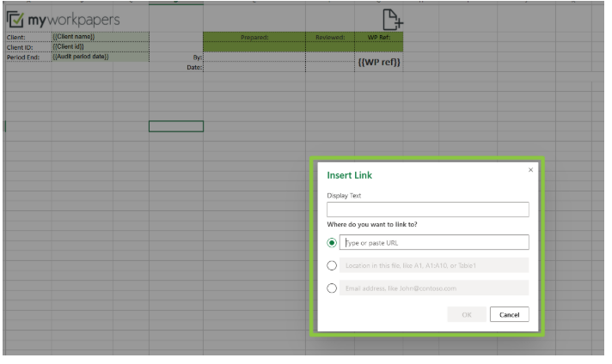Viewport: 612px width, 364px height.
Task: Click the currently selected outlined cell
Action: pyautogui.click(x=175, y=126)
